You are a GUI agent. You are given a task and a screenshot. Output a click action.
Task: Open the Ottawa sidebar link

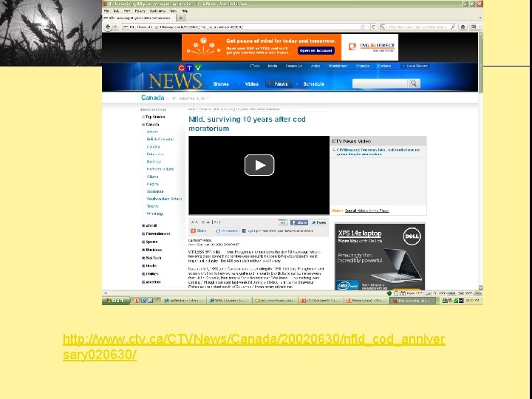(152, 177)
